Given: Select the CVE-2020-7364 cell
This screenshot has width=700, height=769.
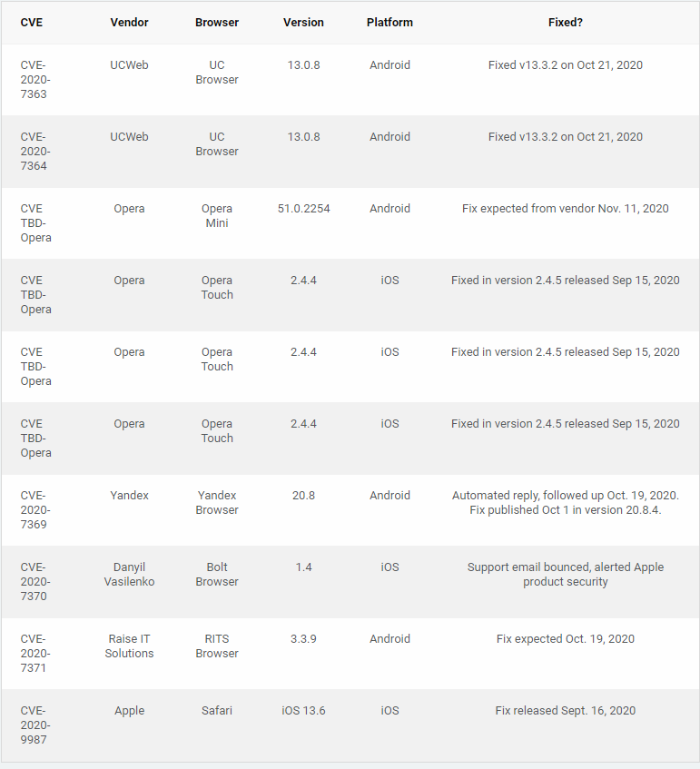Looking at the screenshot, I should pyautogui.click(x=35, y=151).
